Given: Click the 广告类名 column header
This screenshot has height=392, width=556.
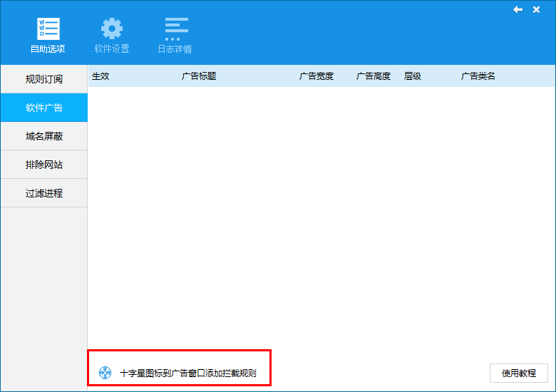Looking at the screenshot, I should point(478,76).
